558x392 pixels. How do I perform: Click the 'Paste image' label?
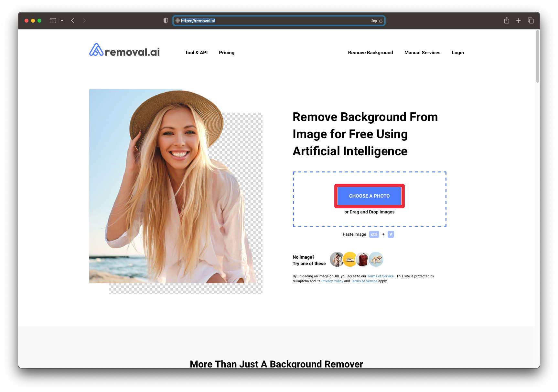354,234
